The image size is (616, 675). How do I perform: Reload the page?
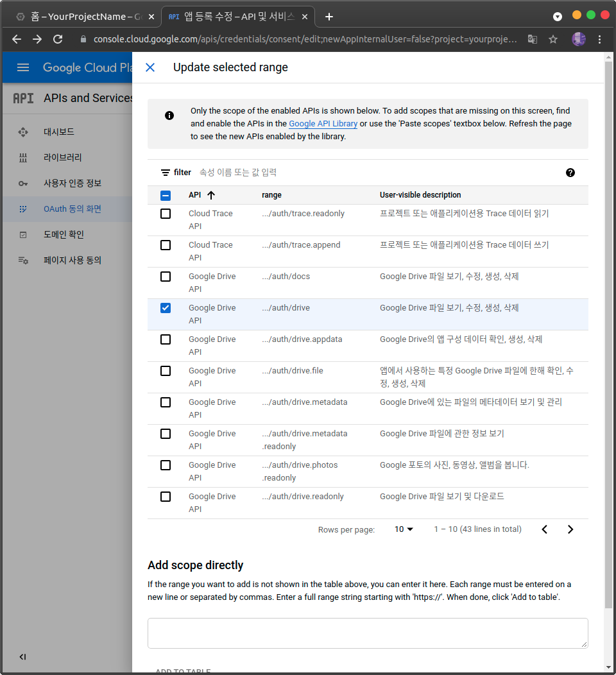point(58,39)
